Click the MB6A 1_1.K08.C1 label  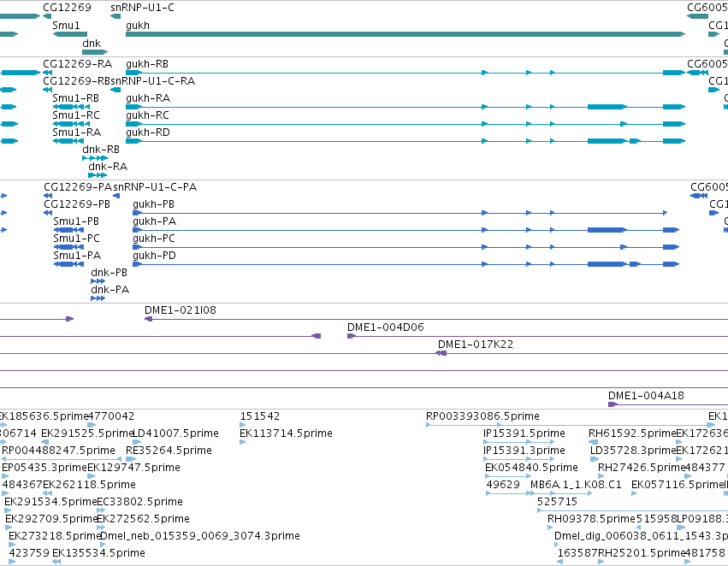point(576,486)
